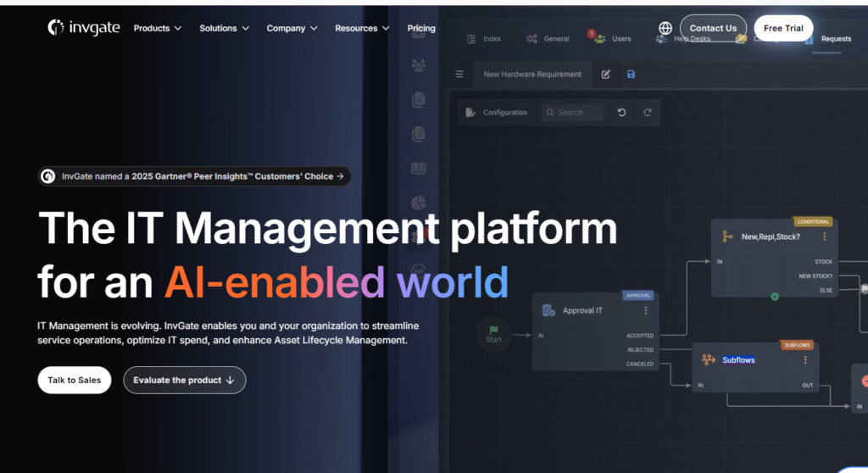Click the three-dot menu on New,Repl,Stock? node
Viewport: 868px width, 473px height.
[x=824, y=236]
